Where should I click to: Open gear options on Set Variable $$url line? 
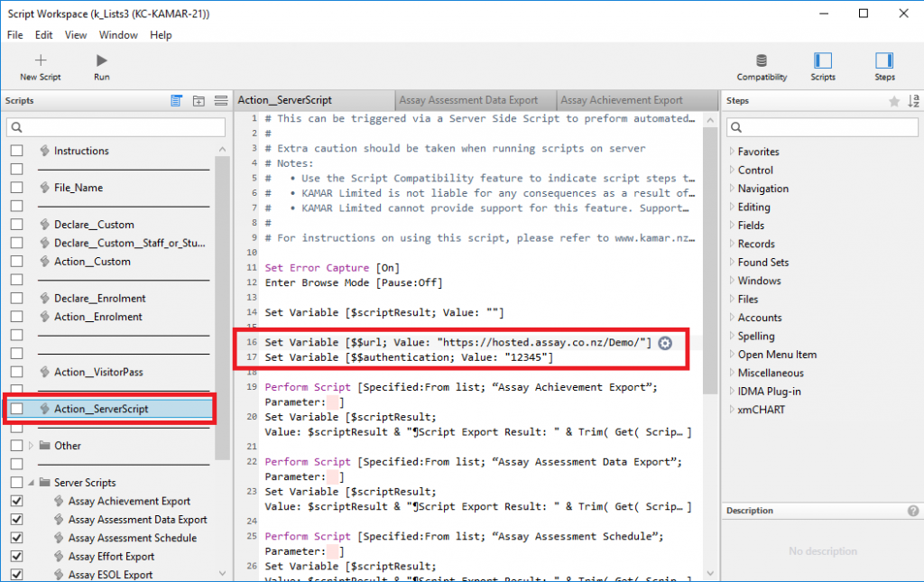point(665,343)
